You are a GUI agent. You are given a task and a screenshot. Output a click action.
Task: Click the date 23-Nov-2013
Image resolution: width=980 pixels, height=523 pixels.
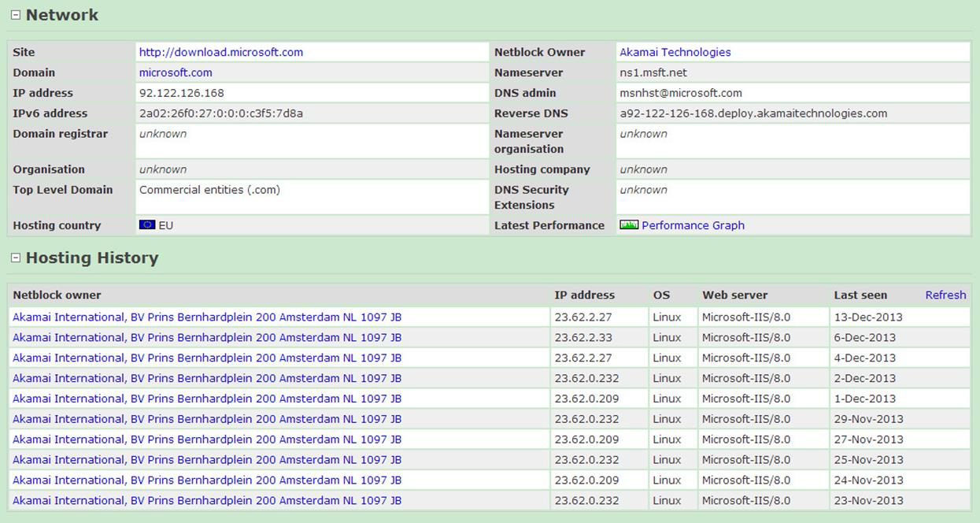[x=869, y=501]
